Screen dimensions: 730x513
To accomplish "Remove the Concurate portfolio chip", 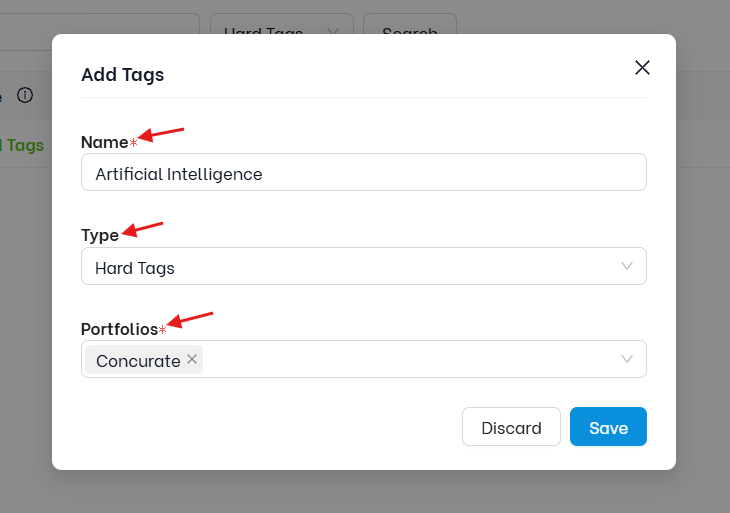I will (192, 359).
